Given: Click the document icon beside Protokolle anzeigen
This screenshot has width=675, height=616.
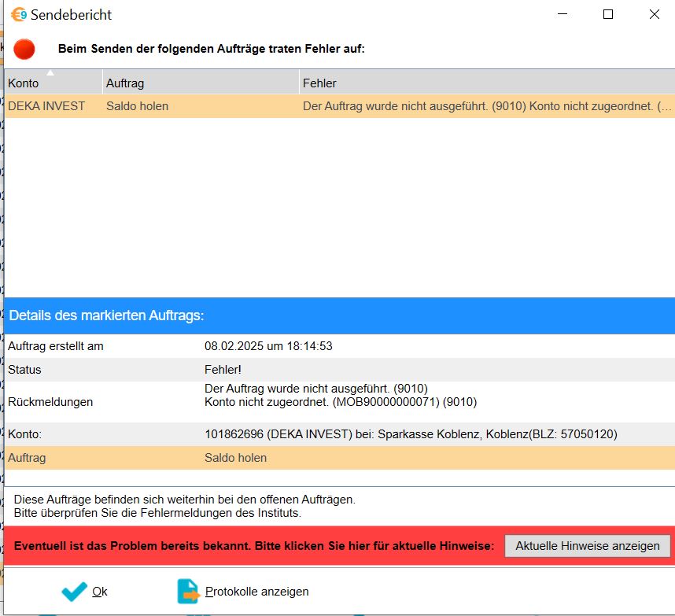Looking at the screenshot, I should [x=188, y=592].
